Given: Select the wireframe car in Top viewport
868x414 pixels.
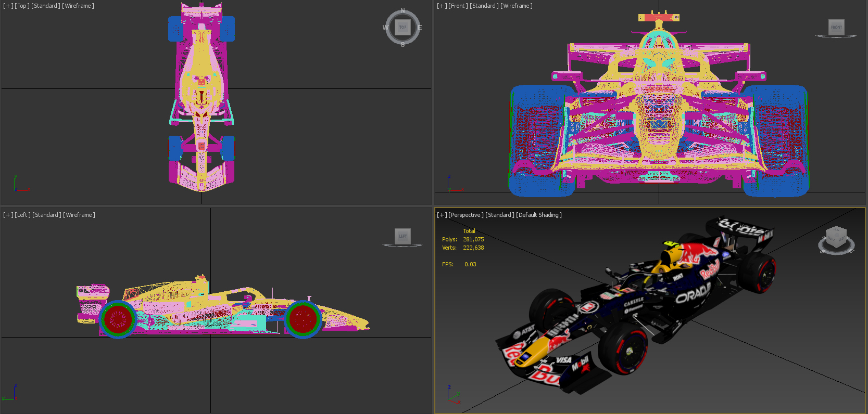Looking at the screenshot, I should 202,96.
